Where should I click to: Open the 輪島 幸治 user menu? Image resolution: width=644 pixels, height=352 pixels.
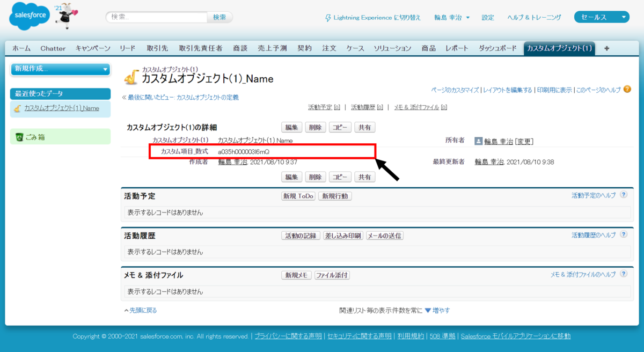click(452, 18)
